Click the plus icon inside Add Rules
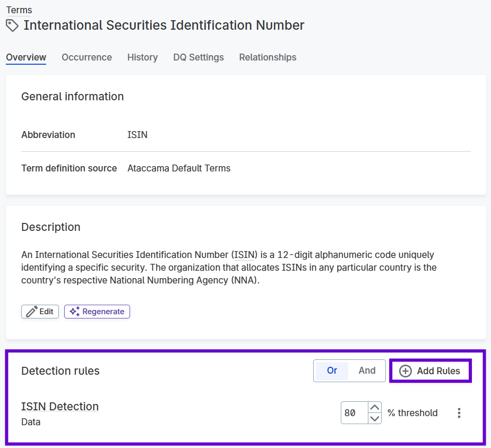This screenshot has width=491, height=448. 406,371
